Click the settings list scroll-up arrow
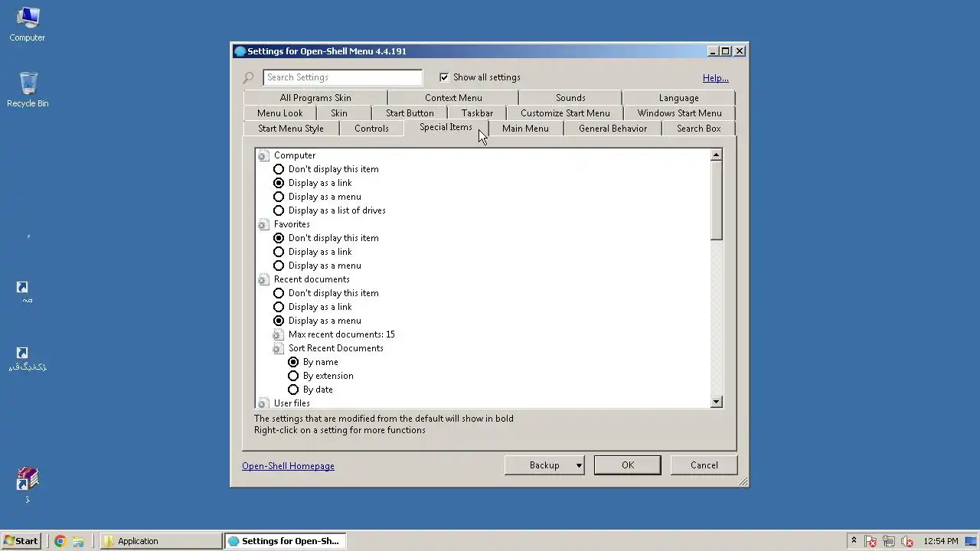The image size is (980, 551). click(716, 155)
